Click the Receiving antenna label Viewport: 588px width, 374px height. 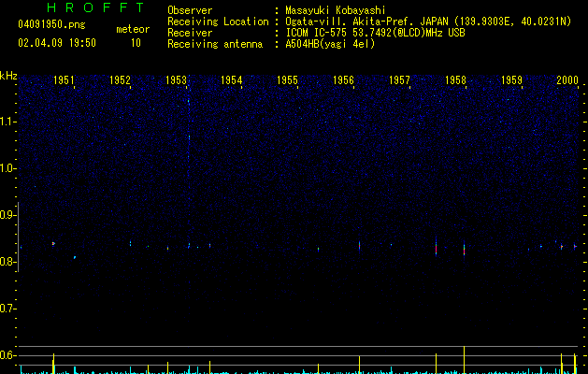(x=215, y=44)
